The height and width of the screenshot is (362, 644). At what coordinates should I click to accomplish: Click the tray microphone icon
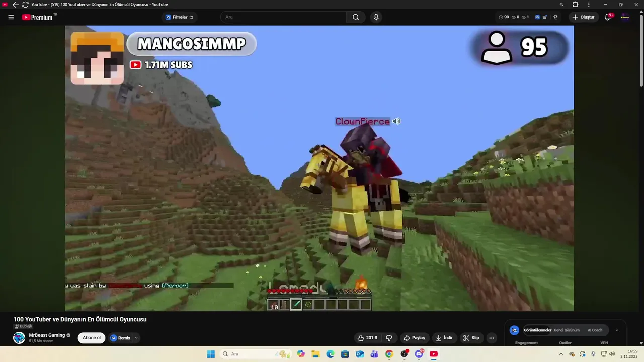pyautogui.click(x=593, y=354)
